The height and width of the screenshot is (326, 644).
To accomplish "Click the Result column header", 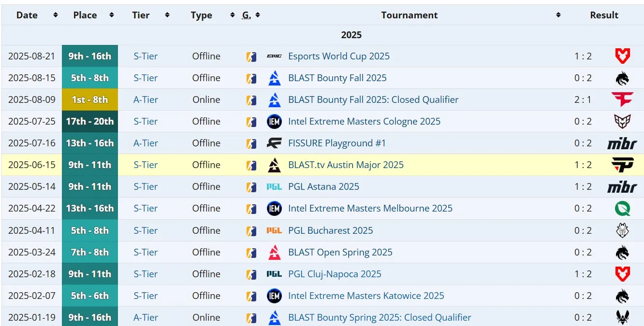I will point(604,15).
